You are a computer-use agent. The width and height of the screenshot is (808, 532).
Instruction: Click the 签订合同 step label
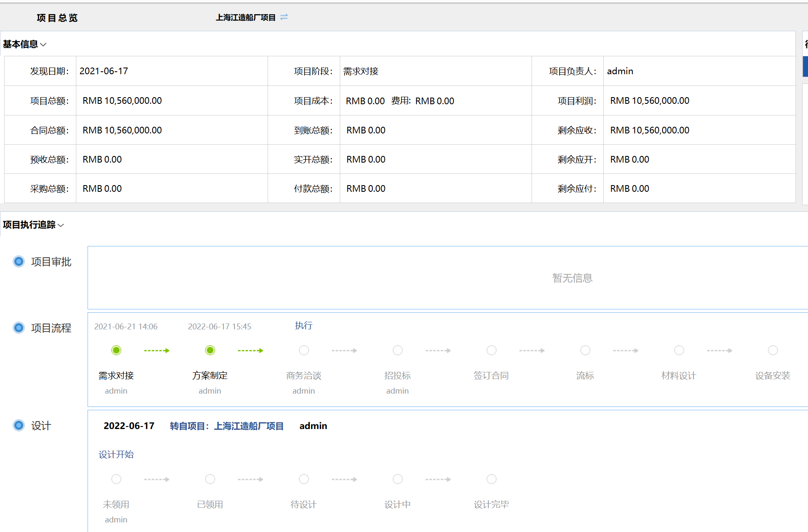coord(492,376)
